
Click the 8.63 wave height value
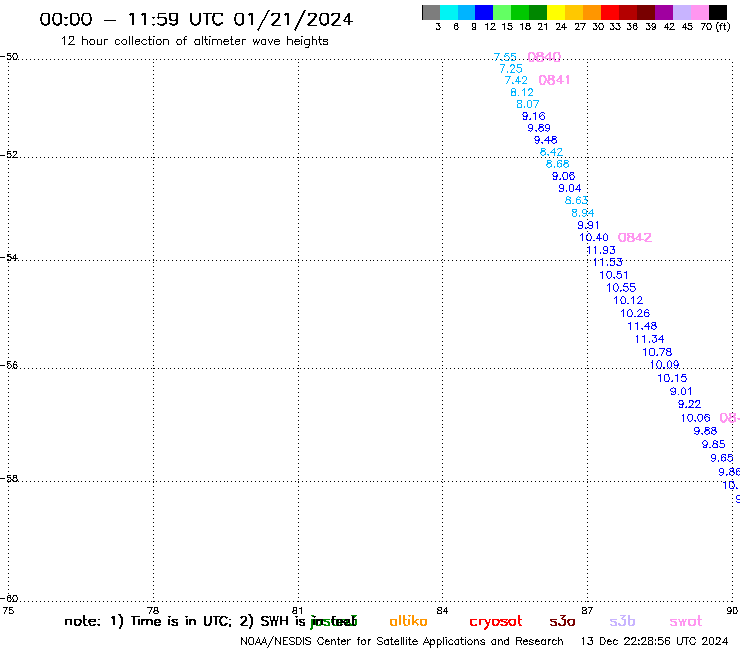coord(576,201)
